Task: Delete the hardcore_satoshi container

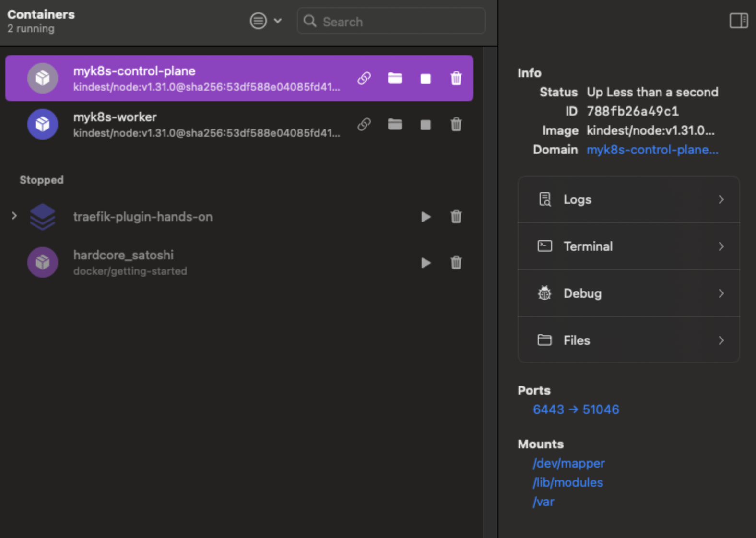Action: (x=456, y=262)
